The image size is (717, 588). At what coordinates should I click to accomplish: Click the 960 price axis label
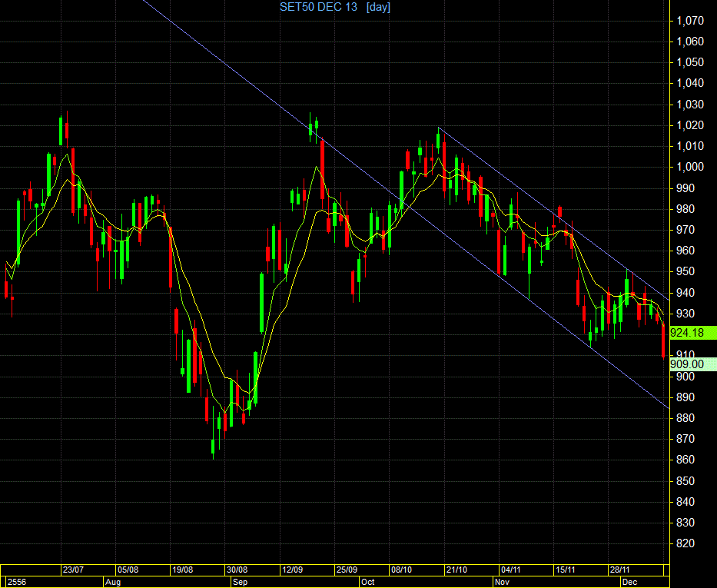click(x=685, y=251)
